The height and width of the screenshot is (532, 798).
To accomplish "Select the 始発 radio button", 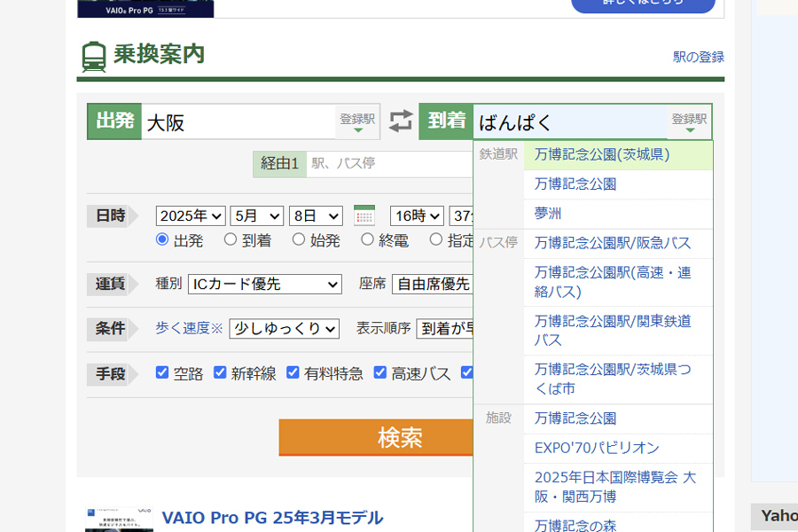I will coord(299,239).
